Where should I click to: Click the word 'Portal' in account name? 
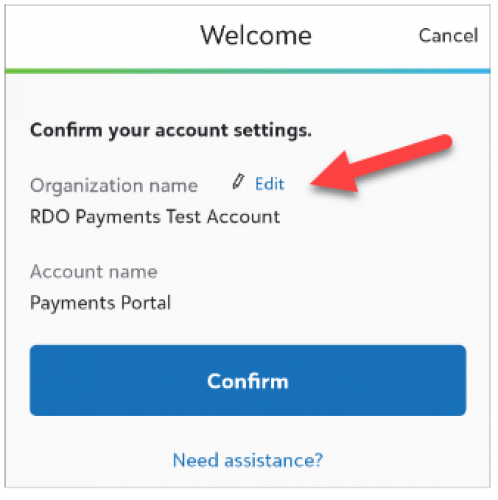tap(146, 303)
